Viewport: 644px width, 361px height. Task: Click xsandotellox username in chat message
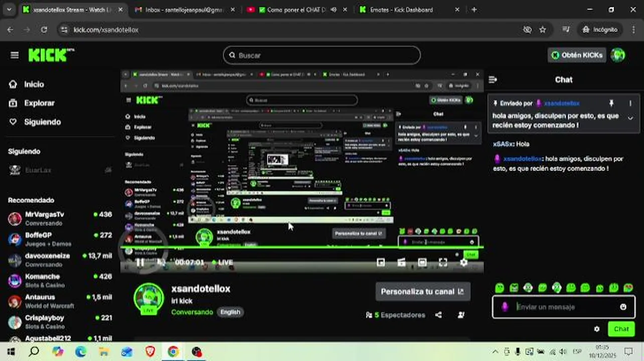(x=523, y=158)
